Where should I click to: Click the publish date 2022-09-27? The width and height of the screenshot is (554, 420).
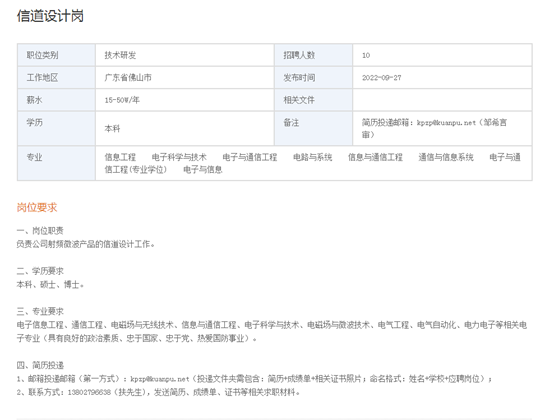[x=382, y=78]
